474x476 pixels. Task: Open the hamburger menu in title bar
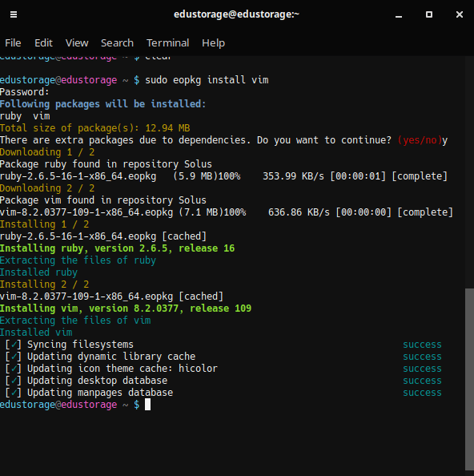click(14, 14)
